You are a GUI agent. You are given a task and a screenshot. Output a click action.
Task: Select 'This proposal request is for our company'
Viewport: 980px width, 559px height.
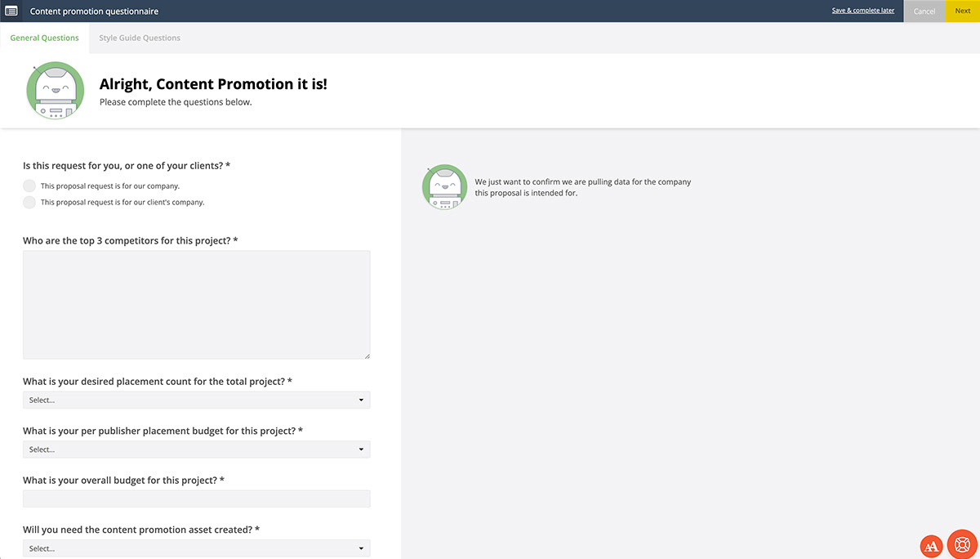click(29, 186)
